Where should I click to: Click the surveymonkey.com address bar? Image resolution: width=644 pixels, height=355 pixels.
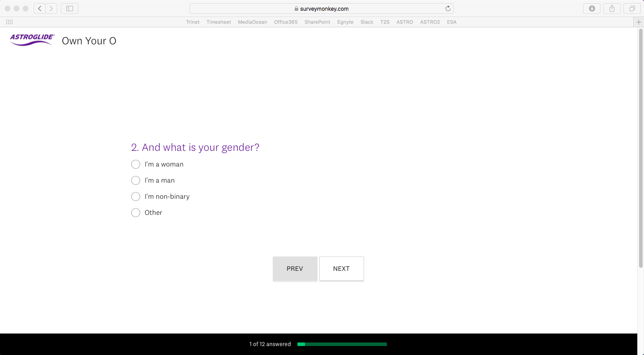point(322,9)
